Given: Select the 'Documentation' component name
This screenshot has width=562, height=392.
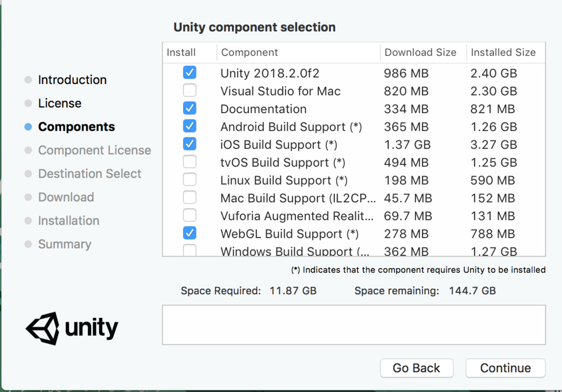Looking at the screenshot, I should (x=263, y=109).
